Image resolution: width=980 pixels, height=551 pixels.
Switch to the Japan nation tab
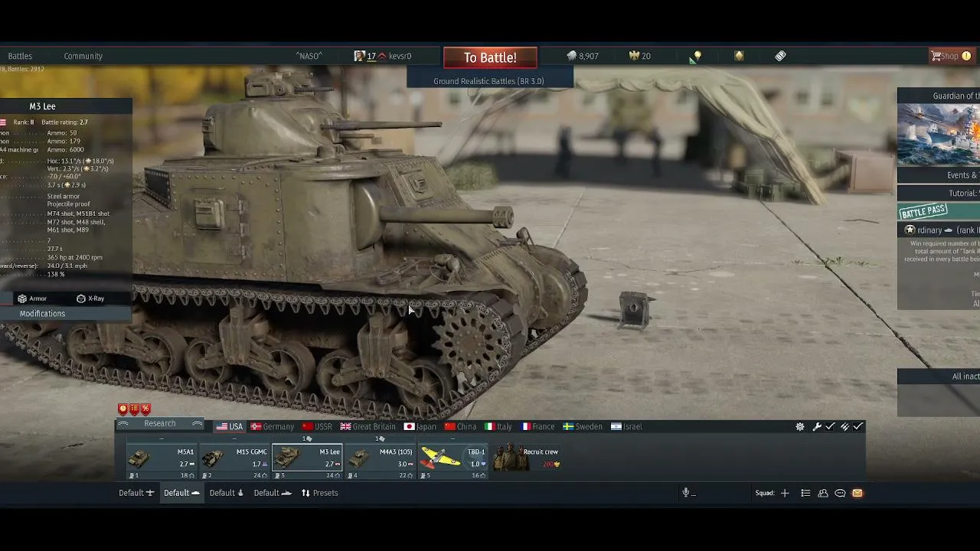tap(420, 427)
